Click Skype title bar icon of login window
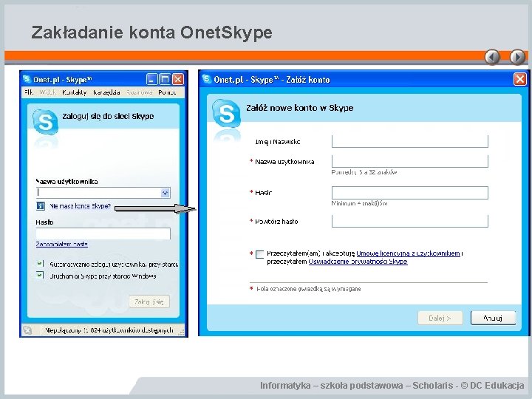 (x=27, y=79)
